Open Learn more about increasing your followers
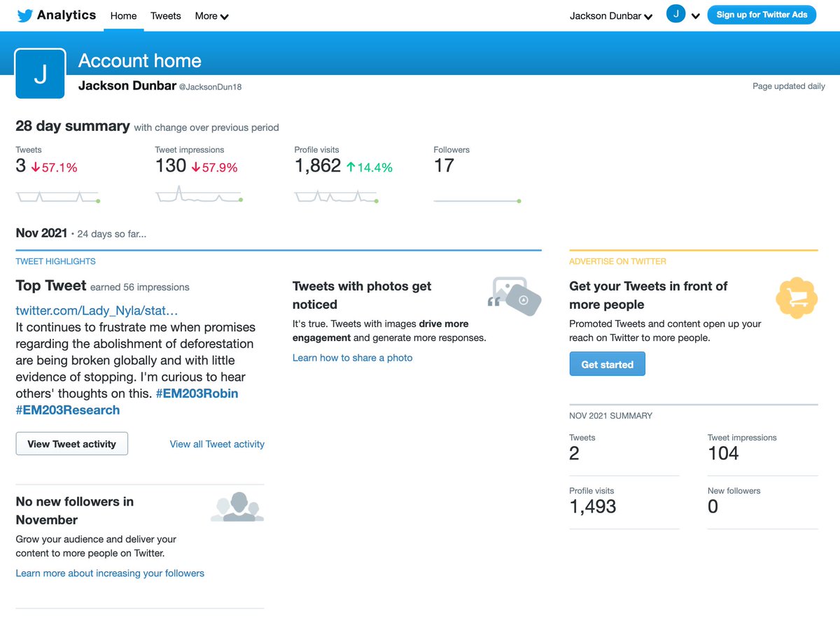 click(110, 573)
